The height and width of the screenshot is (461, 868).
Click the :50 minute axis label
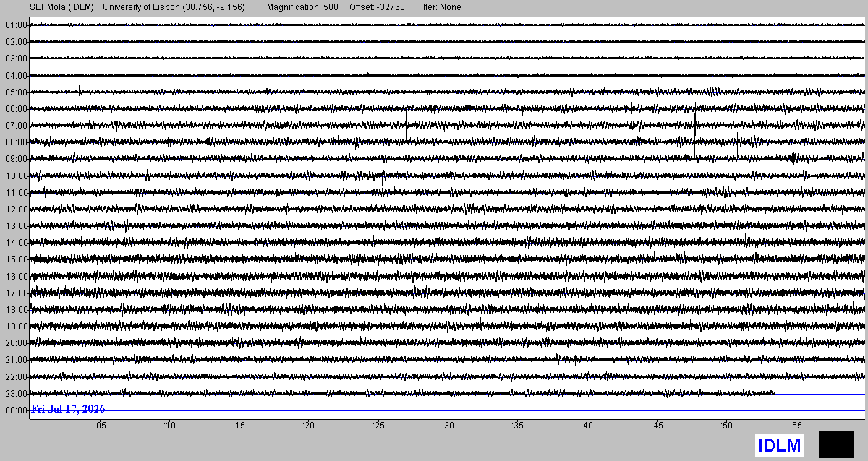click(x=726, y=426)
